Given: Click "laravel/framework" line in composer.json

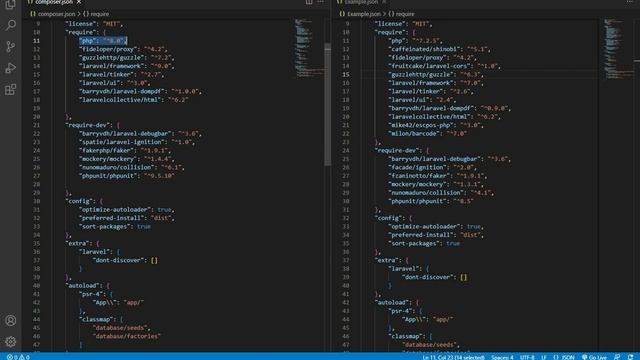Looking at the screenshot, I should point(127,66).
